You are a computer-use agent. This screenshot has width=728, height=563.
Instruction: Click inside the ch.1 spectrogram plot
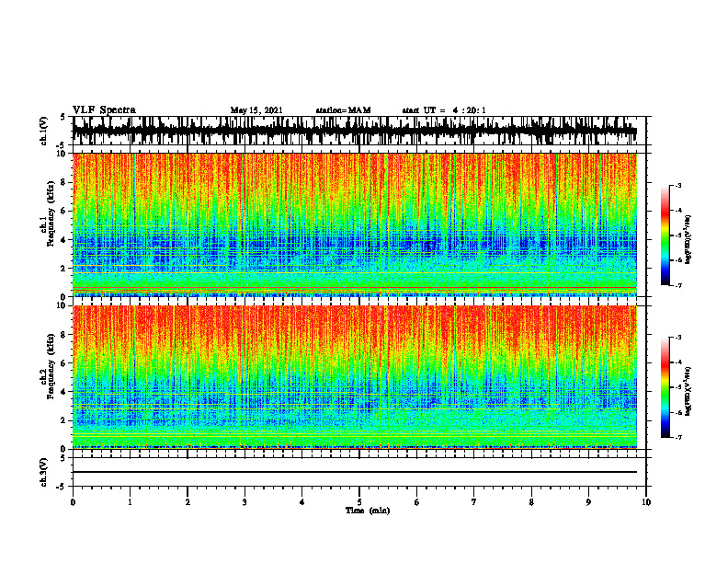(x=355, y=224)
